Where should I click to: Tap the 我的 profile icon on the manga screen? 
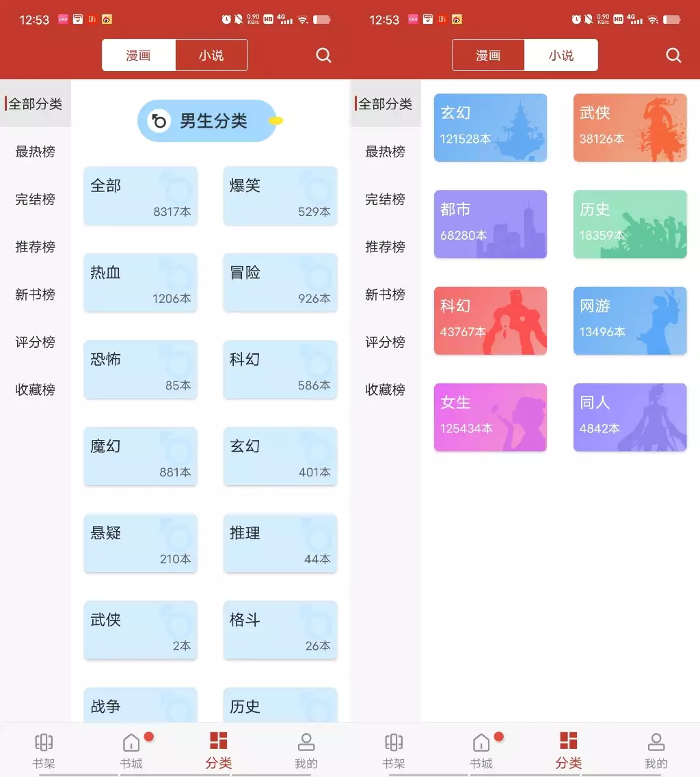[306, 742]
